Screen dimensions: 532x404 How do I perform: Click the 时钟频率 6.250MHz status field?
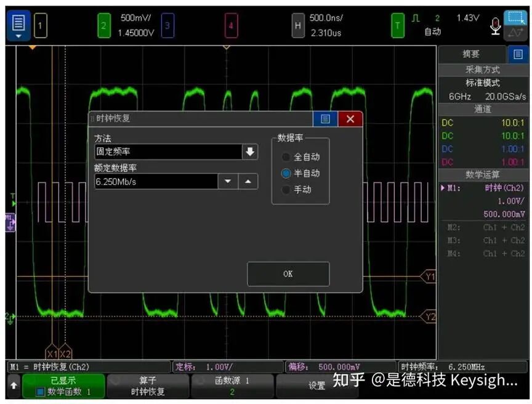click(x=462, y=367)
